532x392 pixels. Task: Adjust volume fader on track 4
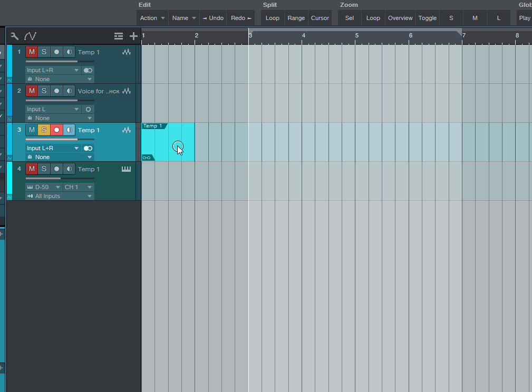60,179
